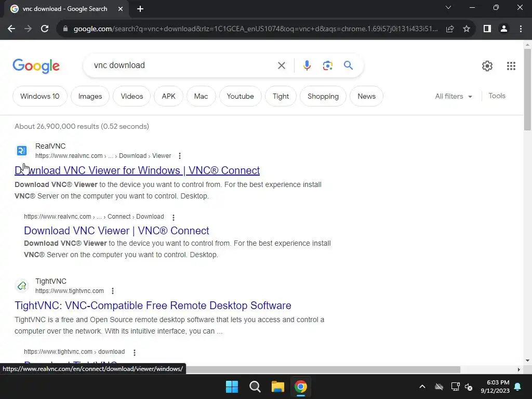This screenshot has height=399, width=532.
Task: Switch to News results
Action: (366, 96)
